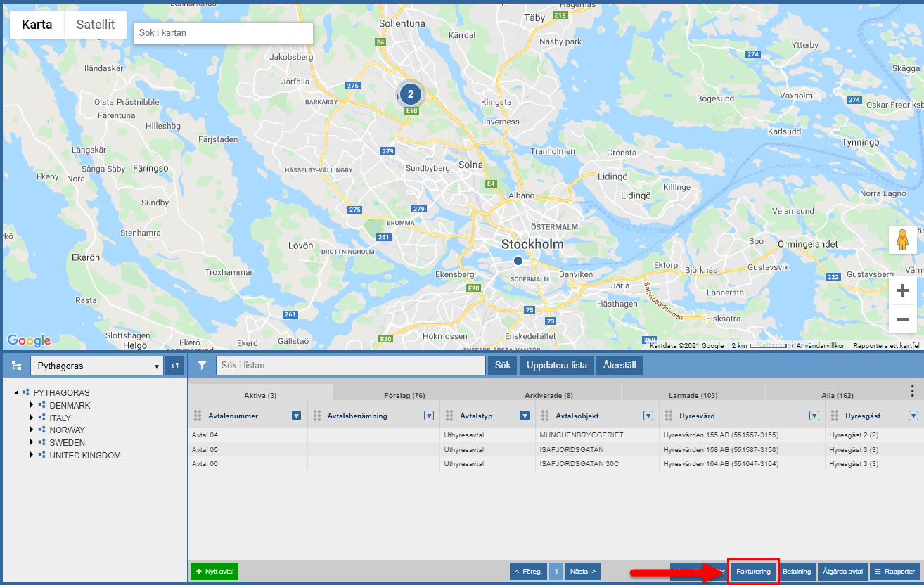Open the Förslag (76) tab
924x585 pixels.
(404, 395)
